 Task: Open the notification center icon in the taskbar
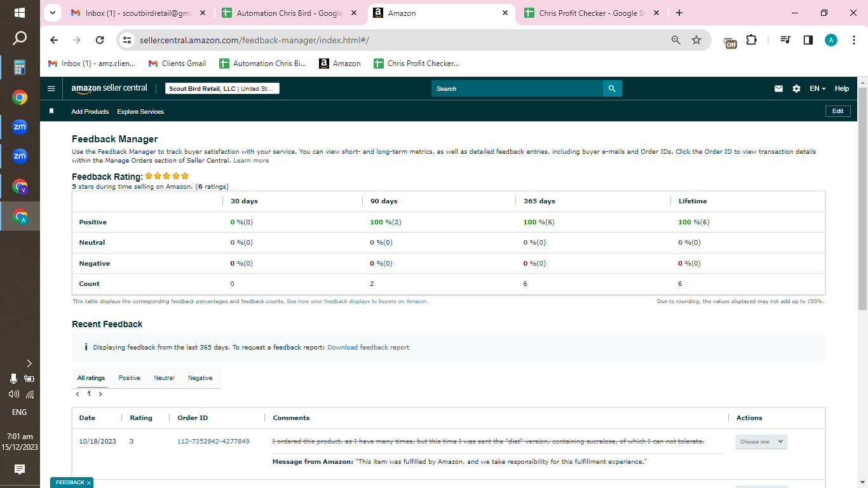pyautogui.click(x=20, y=470)
